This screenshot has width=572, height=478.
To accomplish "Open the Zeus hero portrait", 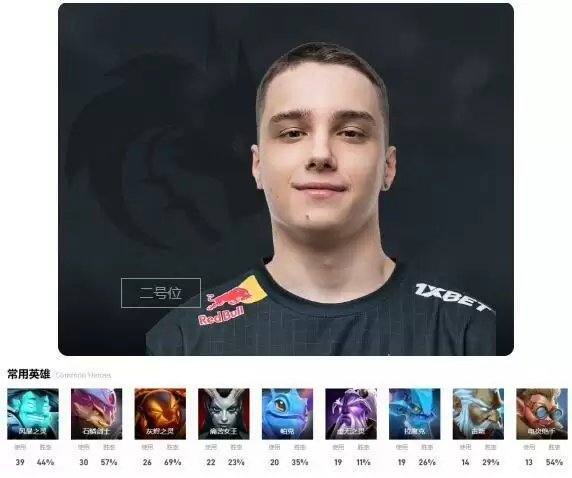I will [x=478, y=413].
